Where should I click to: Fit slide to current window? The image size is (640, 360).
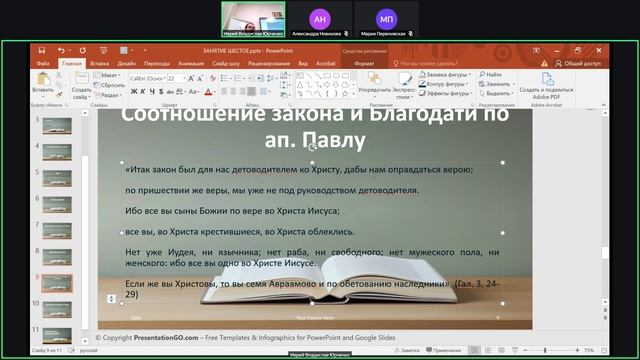pos(604,350)
